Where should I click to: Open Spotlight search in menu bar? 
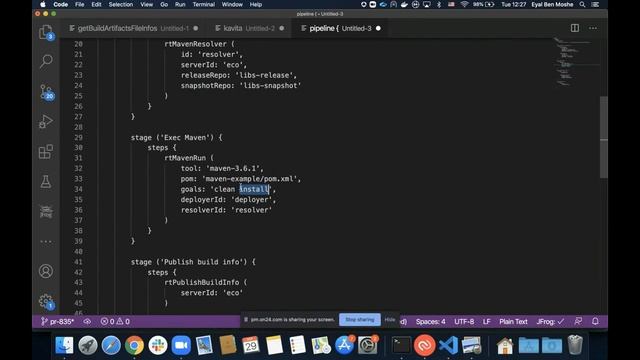(582, 4)
